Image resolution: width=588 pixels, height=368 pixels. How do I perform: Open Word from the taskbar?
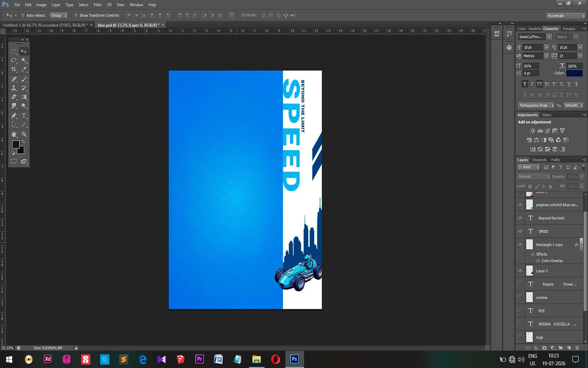(218, 359)
